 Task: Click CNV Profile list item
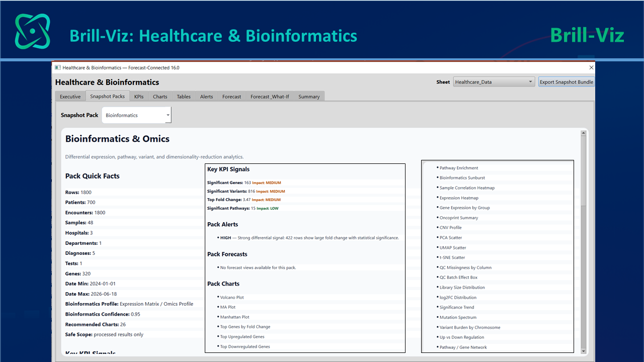(x=451, y=228)
